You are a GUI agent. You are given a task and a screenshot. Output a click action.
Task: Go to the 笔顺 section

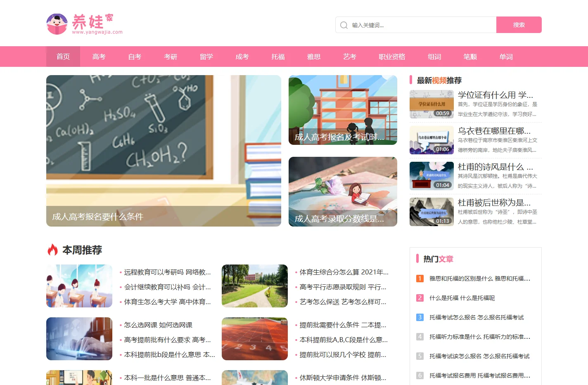point(470,57)
